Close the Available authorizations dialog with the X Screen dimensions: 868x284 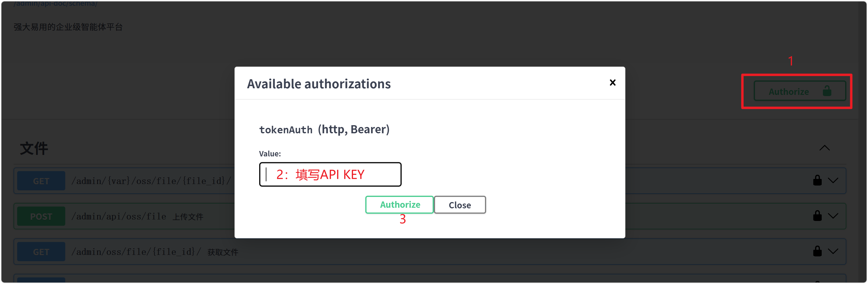[612, 83]
